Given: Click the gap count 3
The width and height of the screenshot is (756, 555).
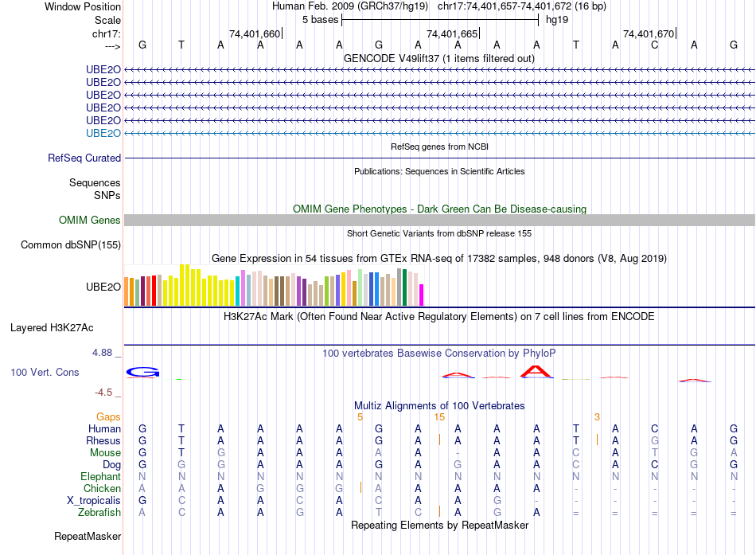Looking at the screenshot, I should pos(597,417).
